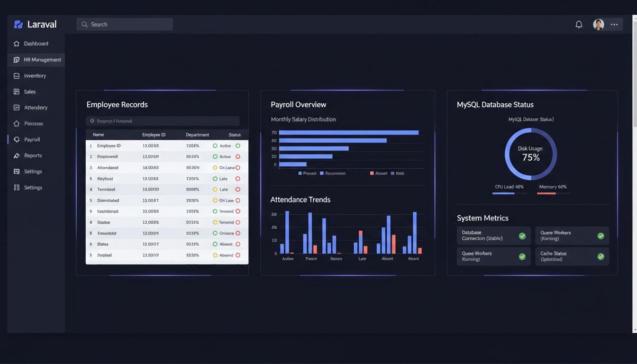Select the red end circle in Drptsel row
The width and height of the screenshot is (637, 364).
238,255
